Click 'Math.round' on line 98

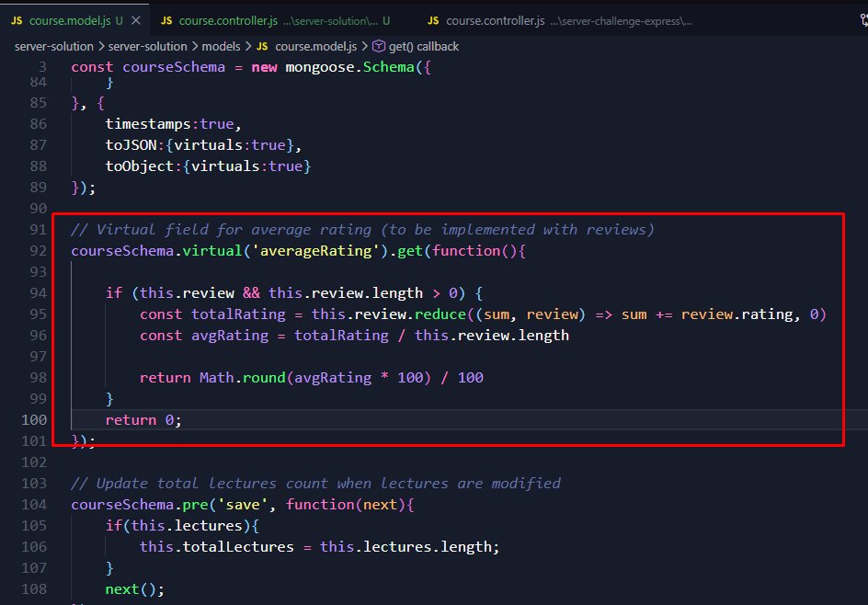pos(243,378)
